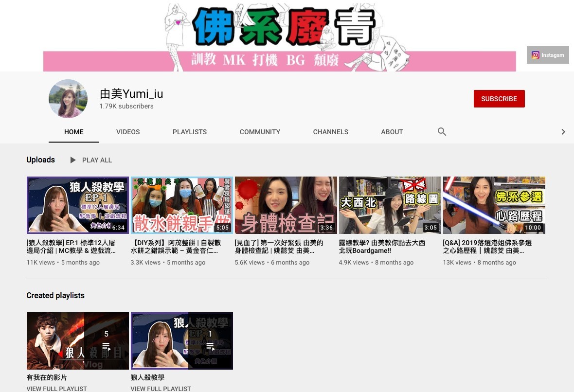View full playlist for 有我在的影片

[x=57, y=389]
